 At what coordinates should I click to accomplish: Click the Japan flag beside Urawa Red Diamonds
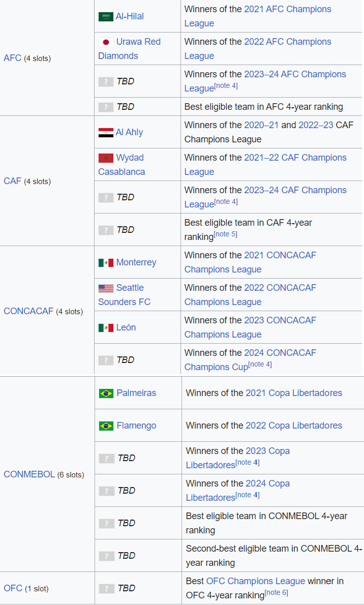pos(106,42)
